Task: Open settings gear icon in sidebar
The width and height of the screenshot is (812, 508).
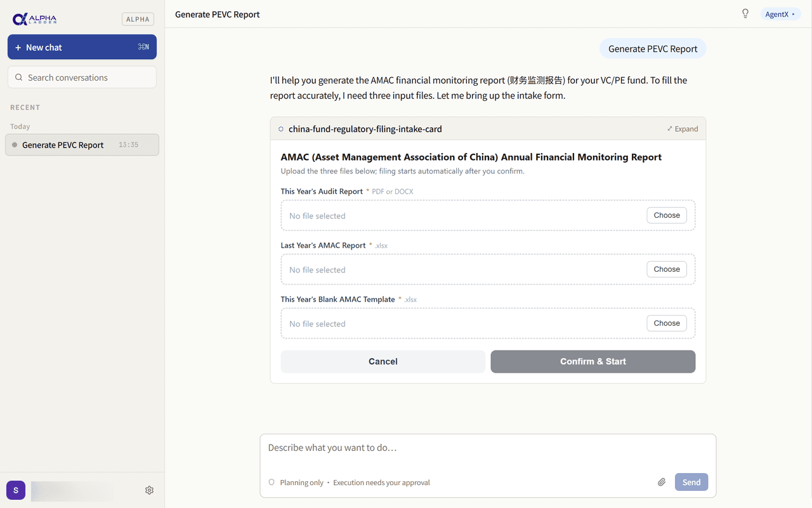Action: (150, 490)
